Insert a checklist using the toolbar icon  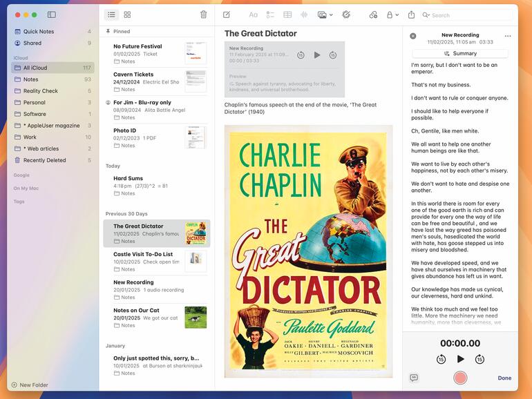[x=270, y=14]
